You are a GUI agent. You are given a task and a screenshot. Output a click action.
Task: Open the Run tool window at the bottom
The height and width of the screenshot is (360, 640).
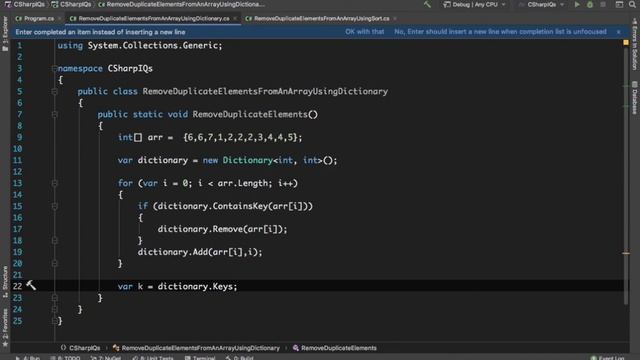click(x=27, y=358)
